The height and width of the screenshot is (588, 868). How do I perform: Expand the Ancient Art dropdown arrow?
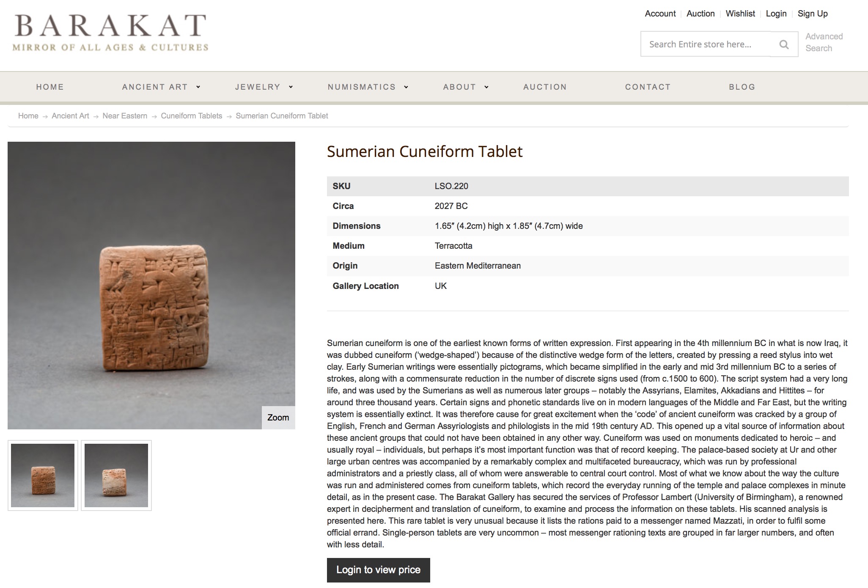198,87
